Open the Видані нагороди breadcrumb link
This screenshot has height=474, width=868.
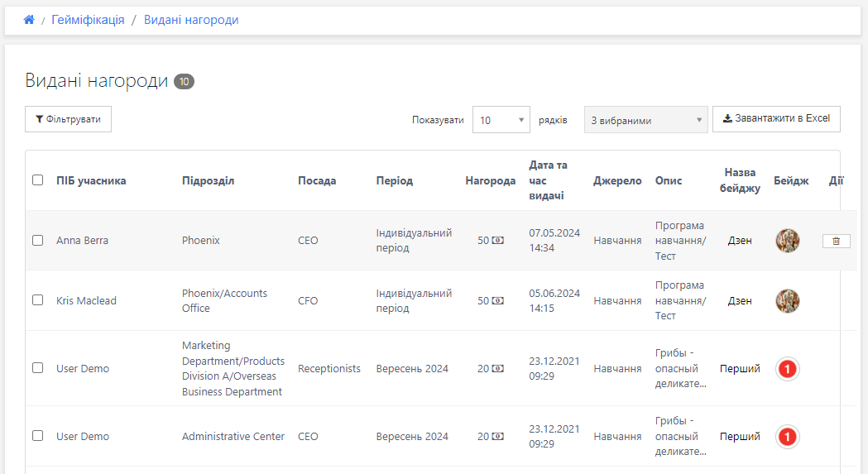coord(191,20)
